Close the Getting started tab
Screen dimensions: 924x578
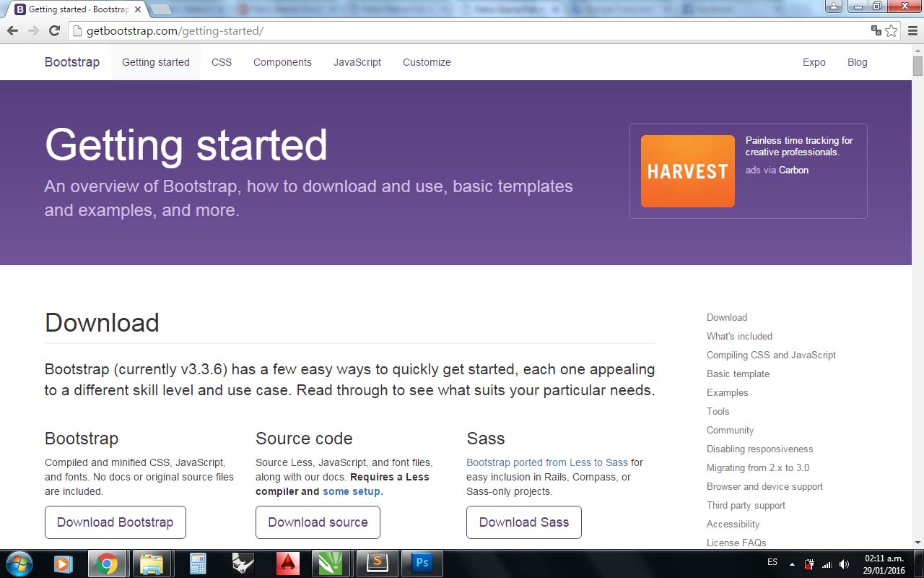point(138,9)
